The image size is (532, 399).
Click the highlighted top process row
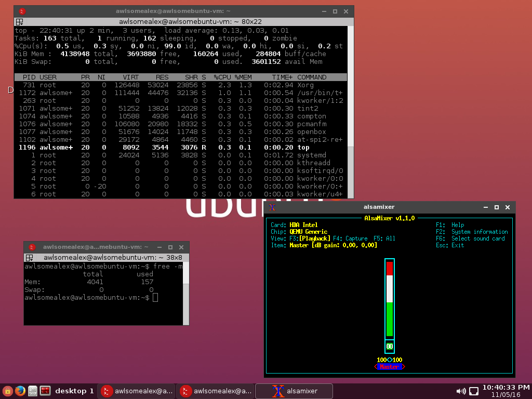tap(180, 148)
